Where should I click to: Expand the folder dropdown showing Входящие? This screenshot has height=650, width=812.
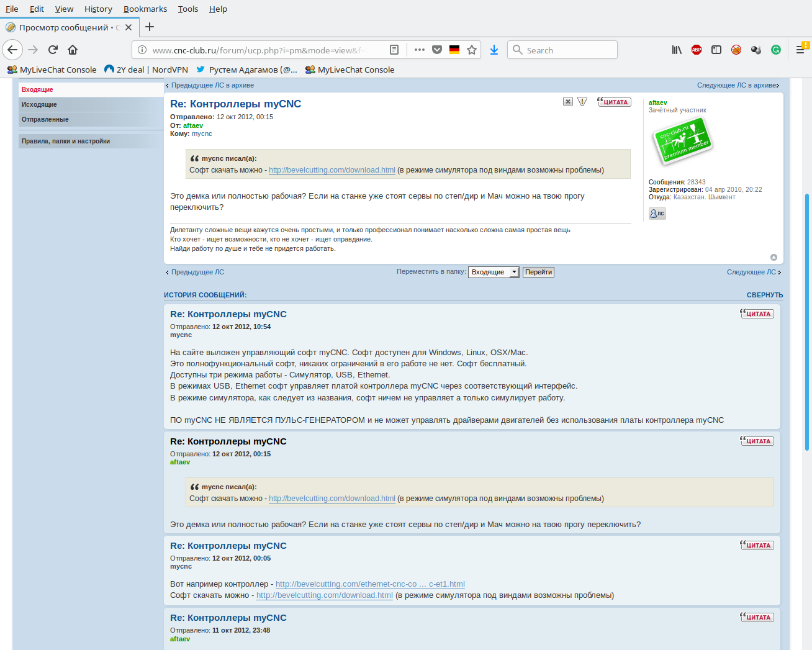[494, 272]
